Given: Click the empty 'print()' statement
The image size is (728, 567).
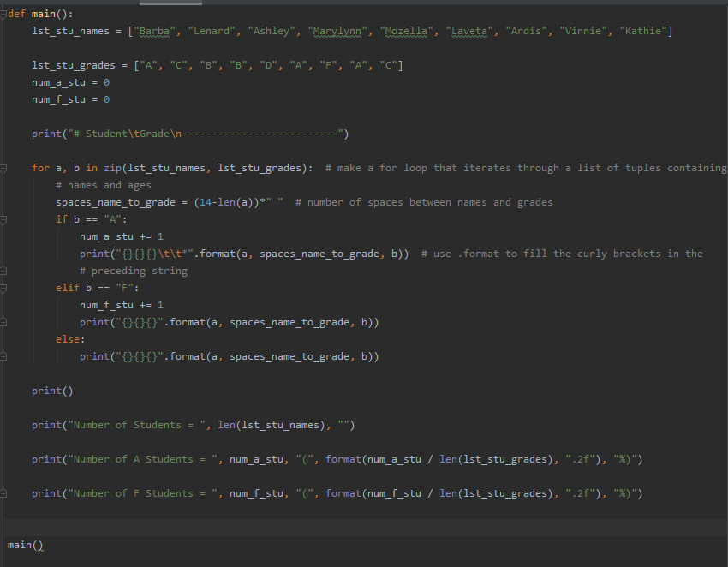Looking at the screenshot, I should coord(52,391).
